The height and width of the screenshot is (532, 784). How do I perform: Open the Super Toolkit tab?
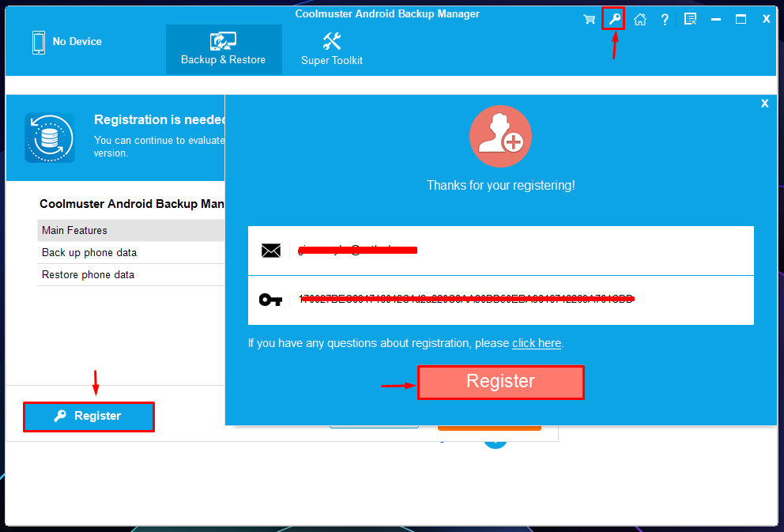(x=332, y=49)
